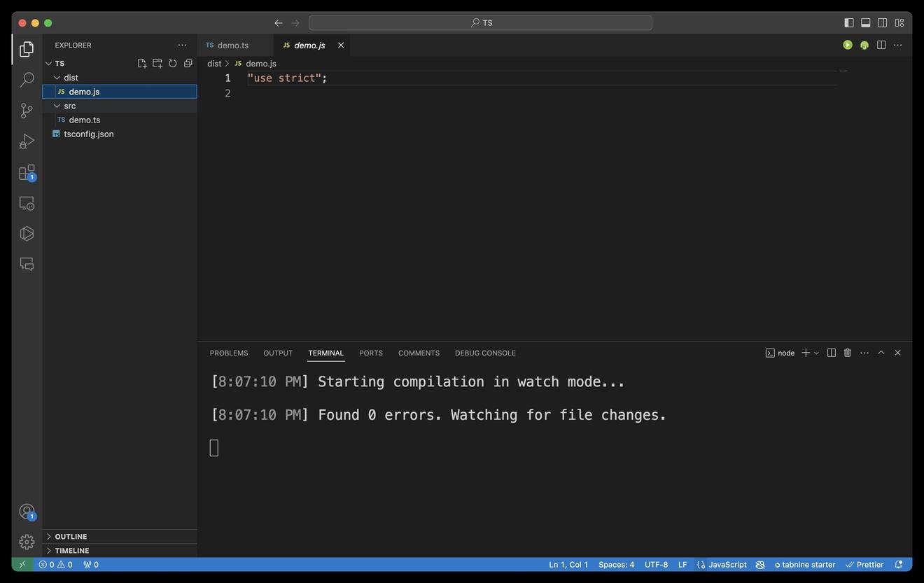Collapse the dist folder
Viewport: 924px width, 583px height.
[57, 78]
